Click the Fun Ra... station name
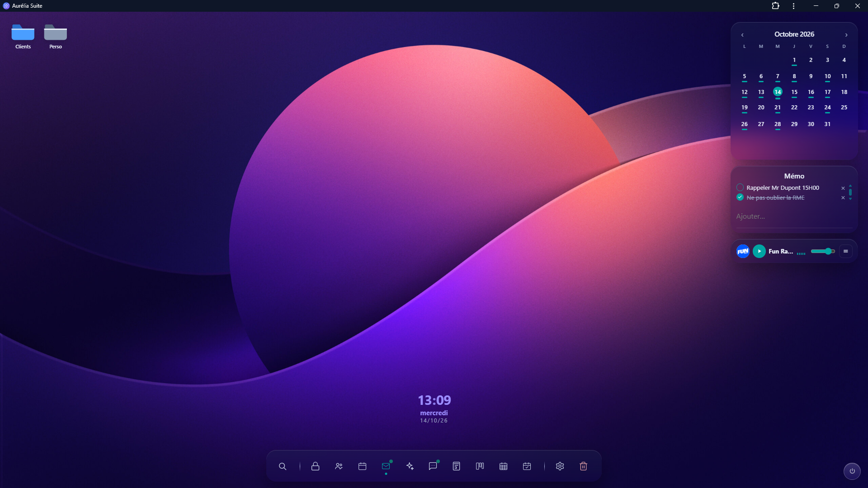 (x=781, y=251)
